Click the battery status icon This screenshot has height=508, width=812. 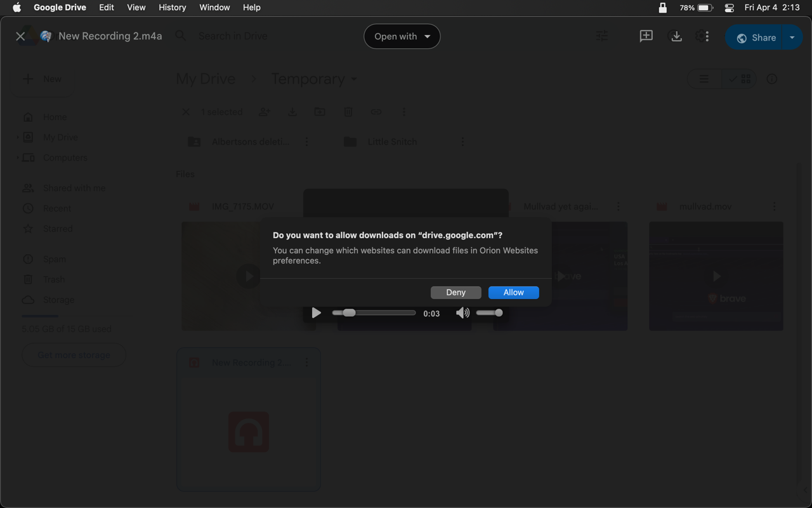click(705, 8)
